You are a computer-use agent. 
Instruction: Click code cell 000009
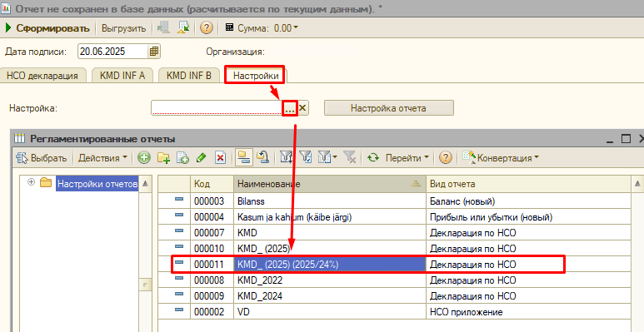tap(212, 296)
